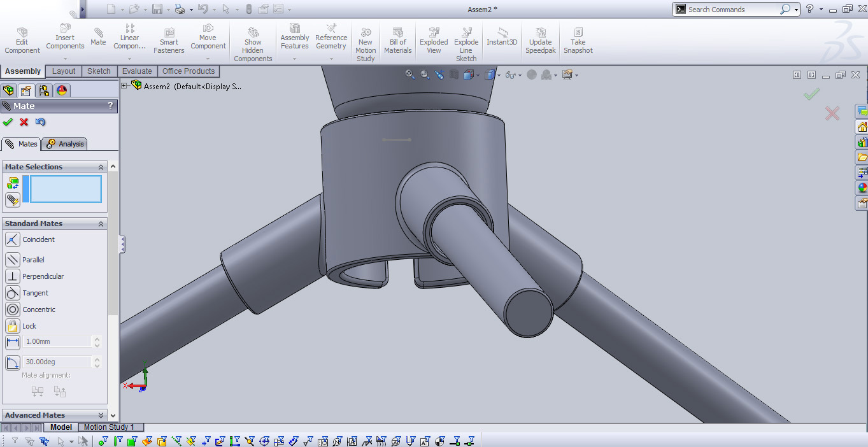
Task: Expand the Assem2 tree node
Action: click(x=124, y=85)
